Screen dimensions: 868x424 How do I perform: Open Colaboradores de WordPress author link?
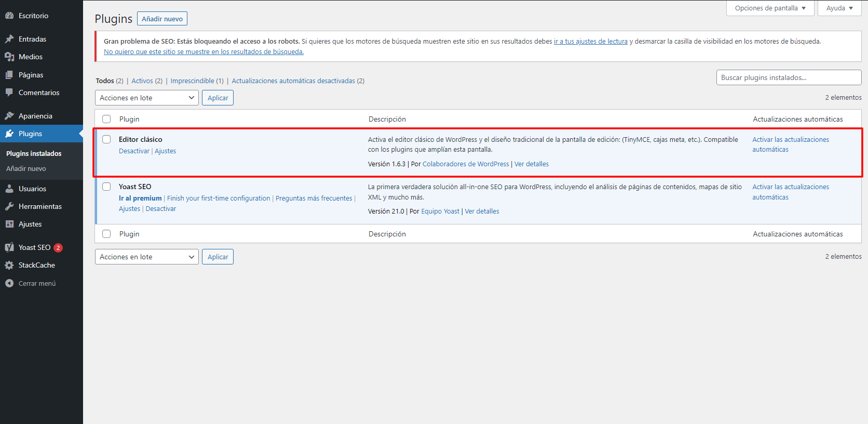tap(466, 164)
